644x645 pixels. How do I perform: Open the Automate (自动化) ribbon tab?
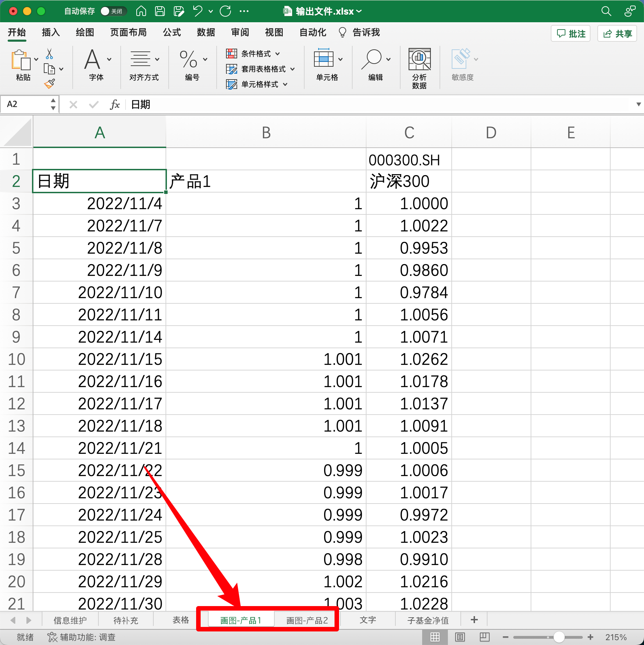click(x=313, y=32)
